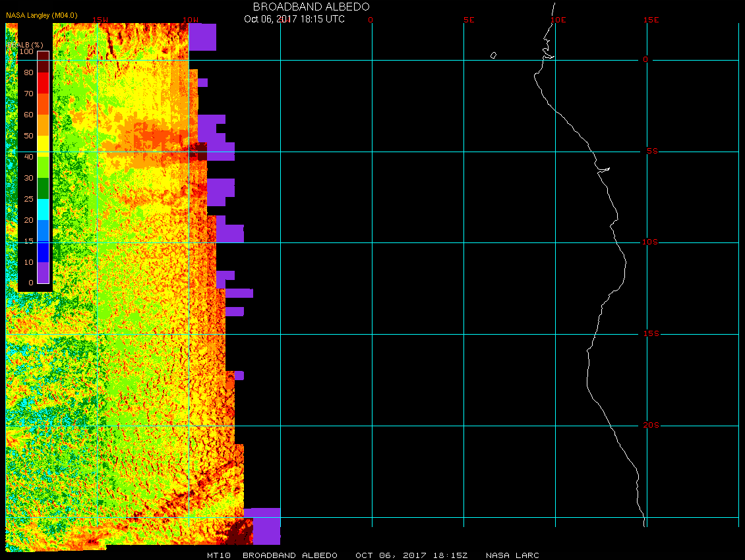
Task: Select the red 70–80% legend swatch
Action: click(43, 83)
